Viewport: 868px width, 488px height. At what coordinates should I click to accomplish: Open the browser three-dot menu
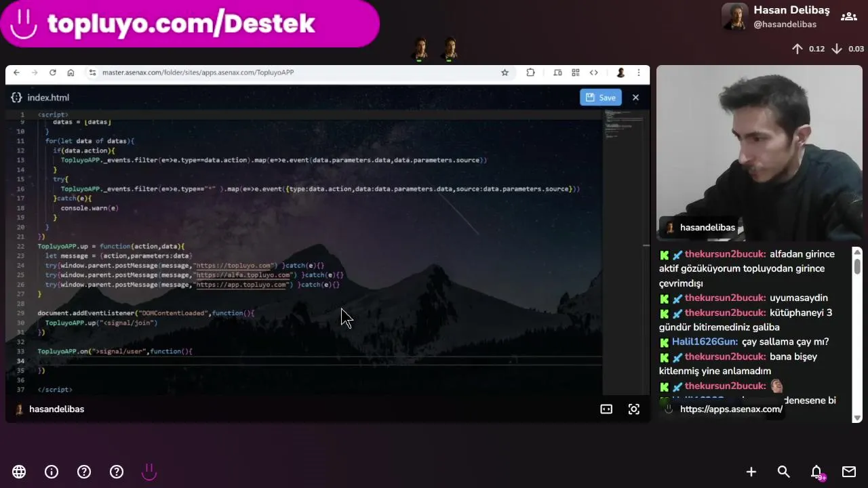(x=639, y=73)
